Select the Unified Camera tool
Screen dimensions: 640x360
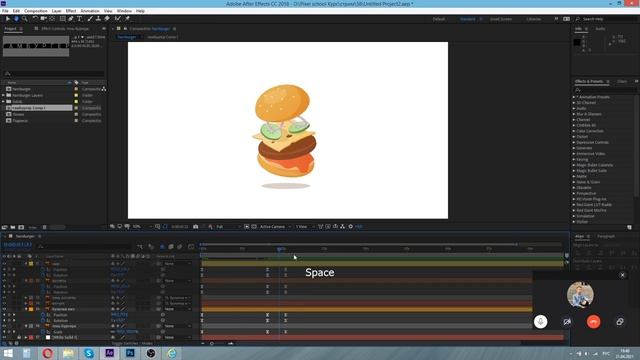pyautogui.click(x=43, y=19)
